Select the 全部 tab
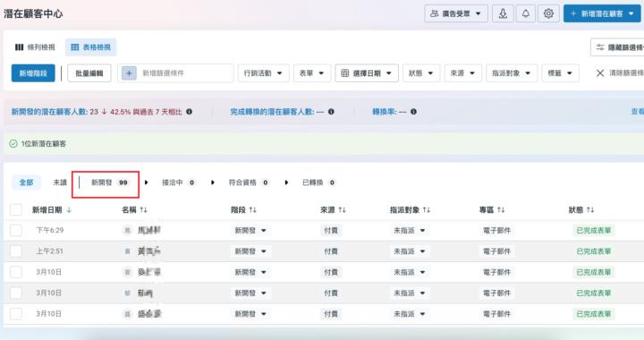Viewport: 644px width, 340px height. pyautogui.click(x=26, y=183)
